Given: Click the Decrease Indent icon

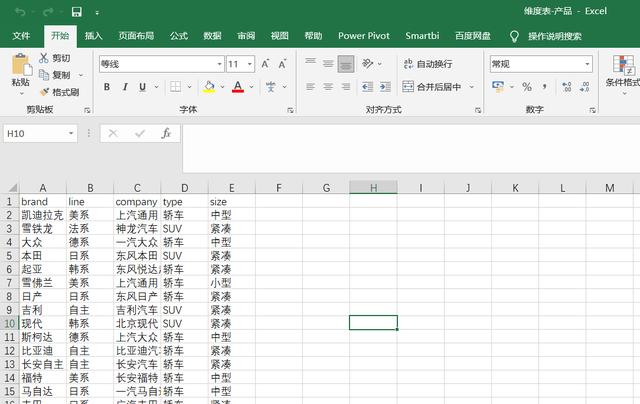Looking at the screenshot, I should coord(367,87).
